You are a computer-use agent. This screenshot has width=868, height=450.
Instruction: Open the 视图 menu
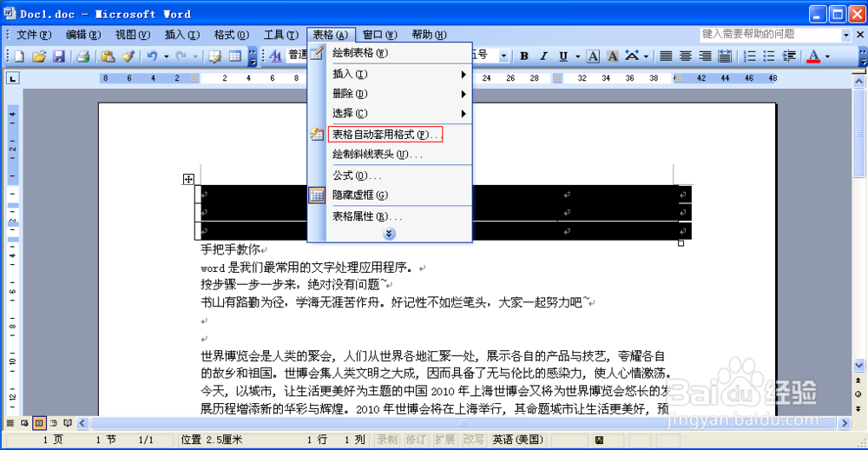click(x=133, y=35)
